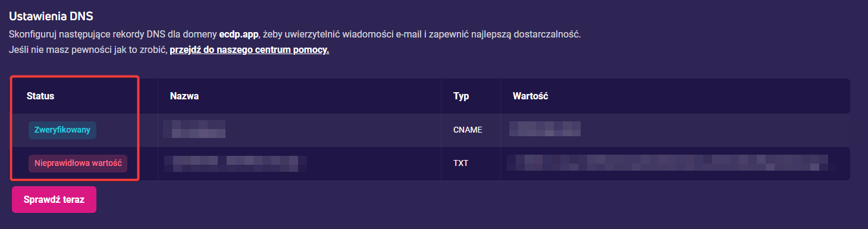Select the TXT type cell

pyautogui.click(x=460, y=163)
